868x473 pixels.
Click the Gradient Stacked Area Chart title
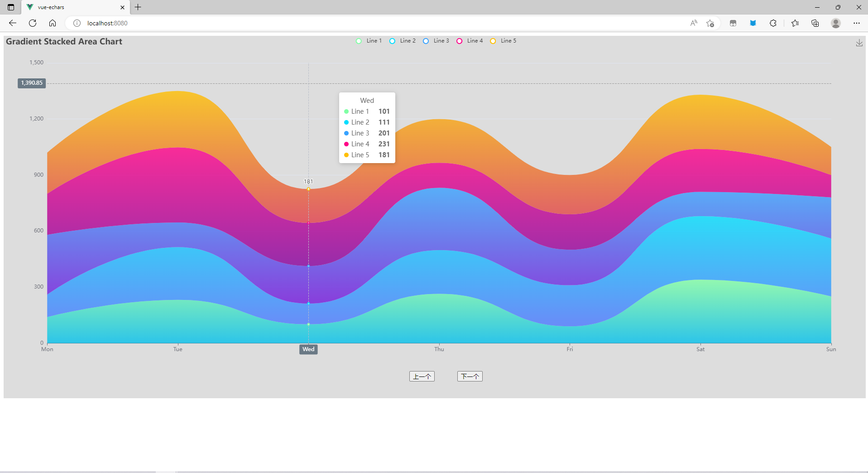tap(64, 42)
